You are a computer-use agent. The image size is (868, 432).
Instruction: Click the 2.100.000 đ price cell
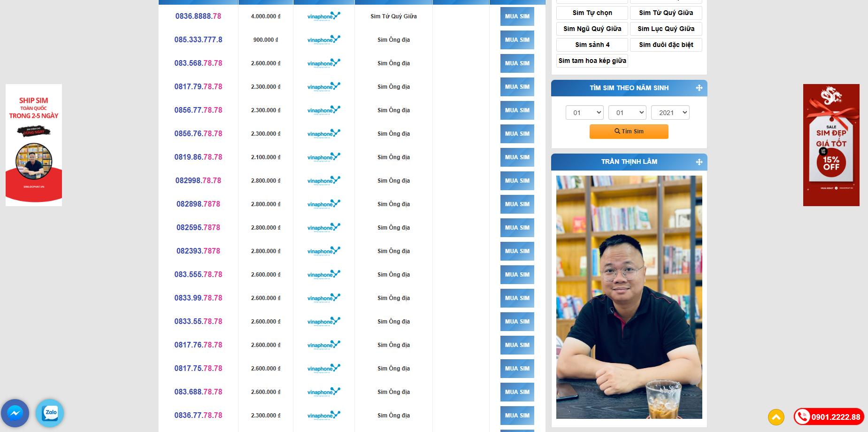266,157
